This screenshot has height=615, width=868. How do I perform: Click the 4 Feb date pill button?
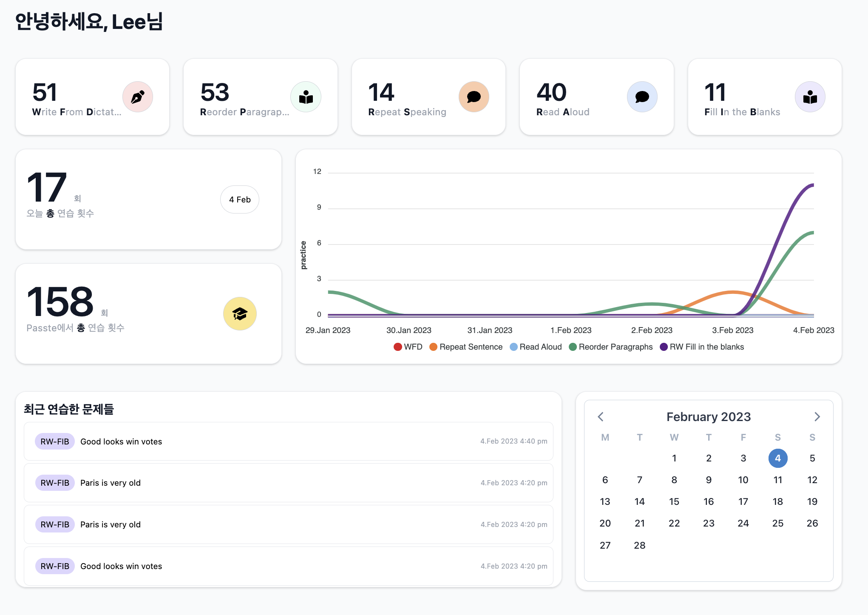(240, 199)
